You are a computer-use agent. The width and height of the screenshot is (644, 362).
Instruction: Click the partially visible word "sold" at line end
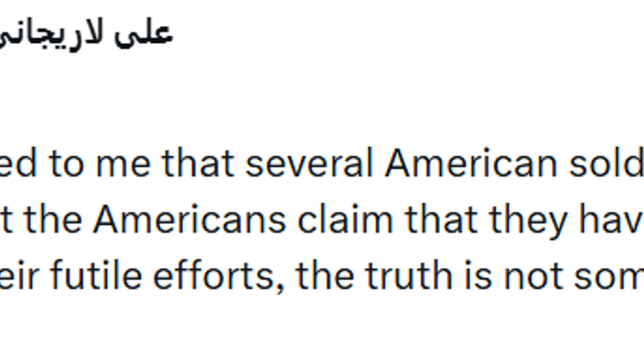606,164
